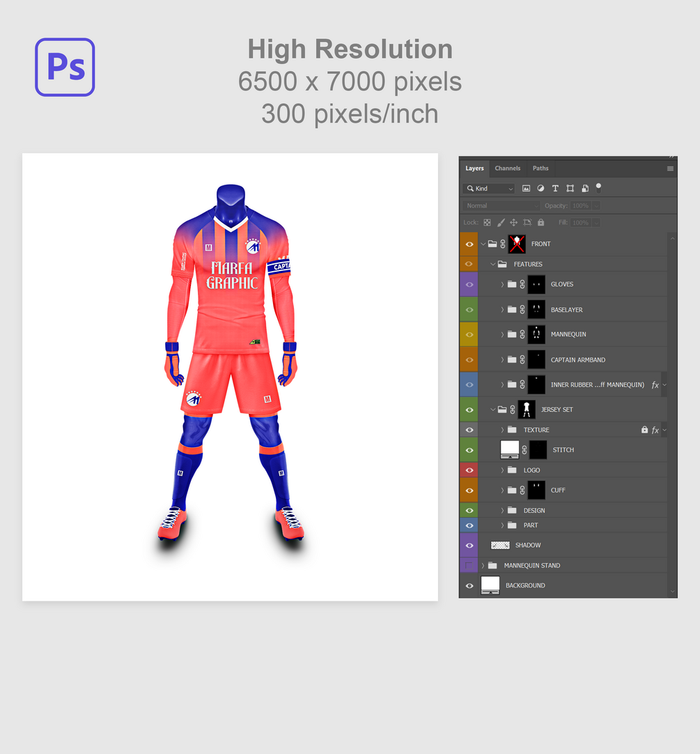
Task: Click the disabled mask thumbnail on FRONT group
Action: click(517, 244)
